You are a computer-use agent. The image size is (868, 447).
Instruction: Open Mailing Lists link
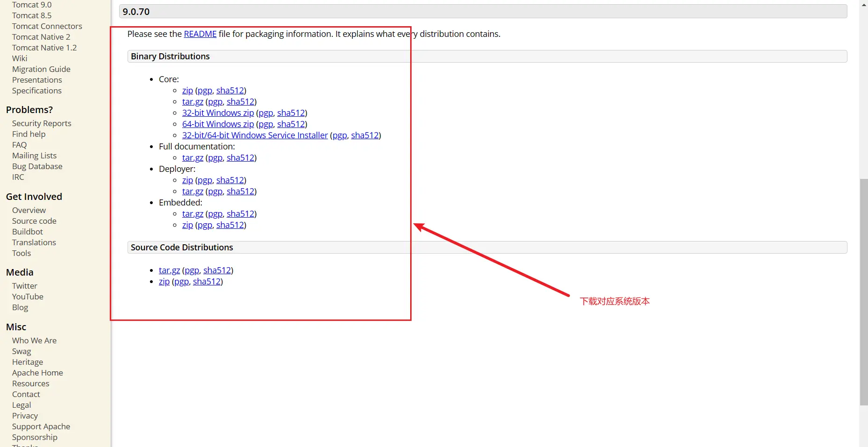click(x=34, y=156)
